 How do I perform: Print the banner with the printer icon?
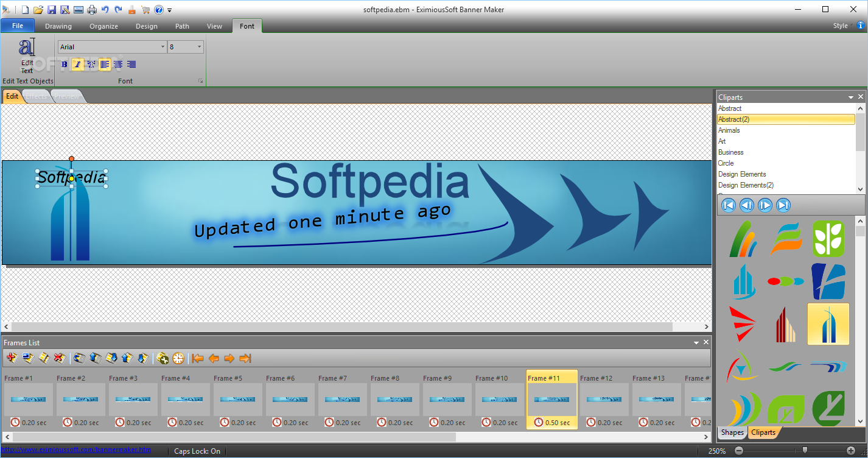click(x=92, y=10)
